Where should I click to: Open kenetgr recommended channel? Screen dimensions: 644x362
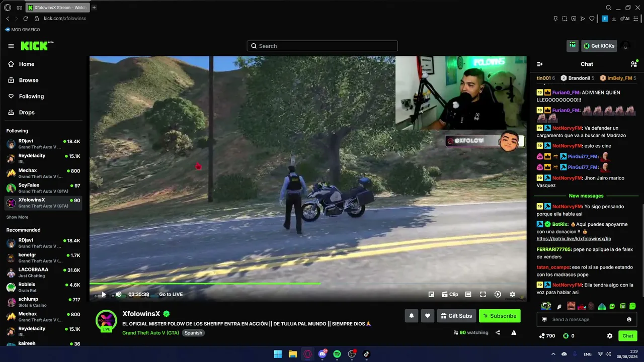pos(43,258)
